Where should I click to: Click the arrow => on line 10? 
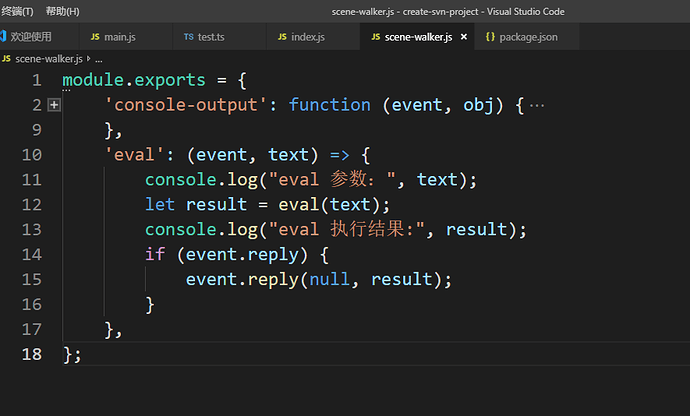(x=340, y=155)
